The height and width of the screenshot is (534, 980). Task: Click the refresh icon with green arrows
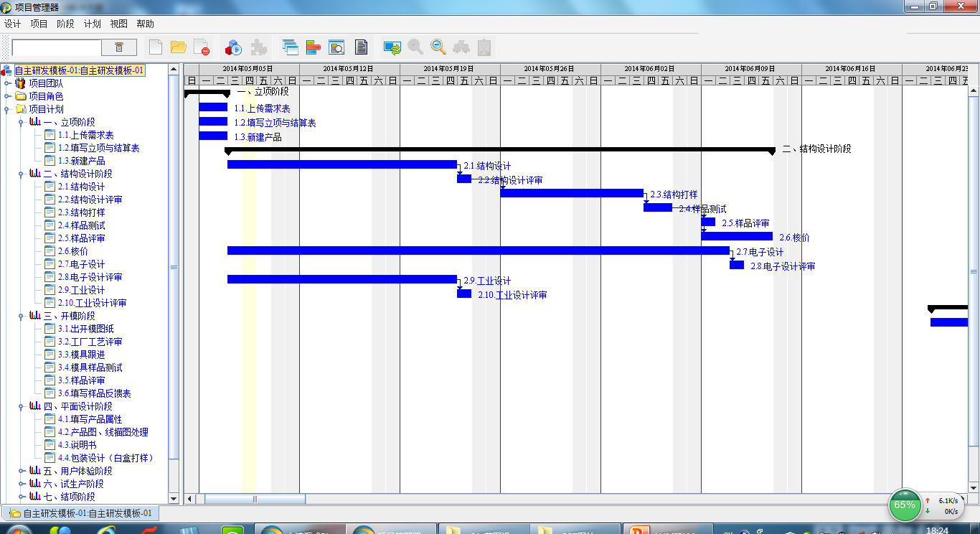(x=392, y=47)
